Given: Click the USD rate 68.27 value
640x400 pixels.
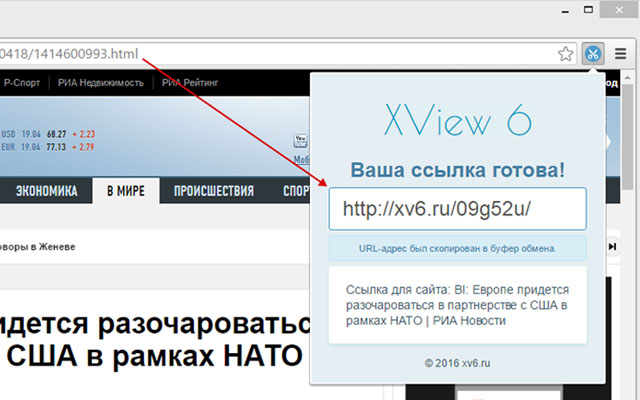Looking at the screenshot, I should click(x=56, y=134).
